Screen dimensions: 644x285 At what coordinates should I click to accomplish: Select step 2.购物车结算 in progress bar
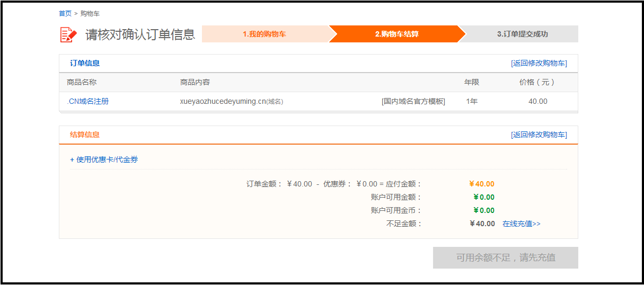[x=396, y=34]
